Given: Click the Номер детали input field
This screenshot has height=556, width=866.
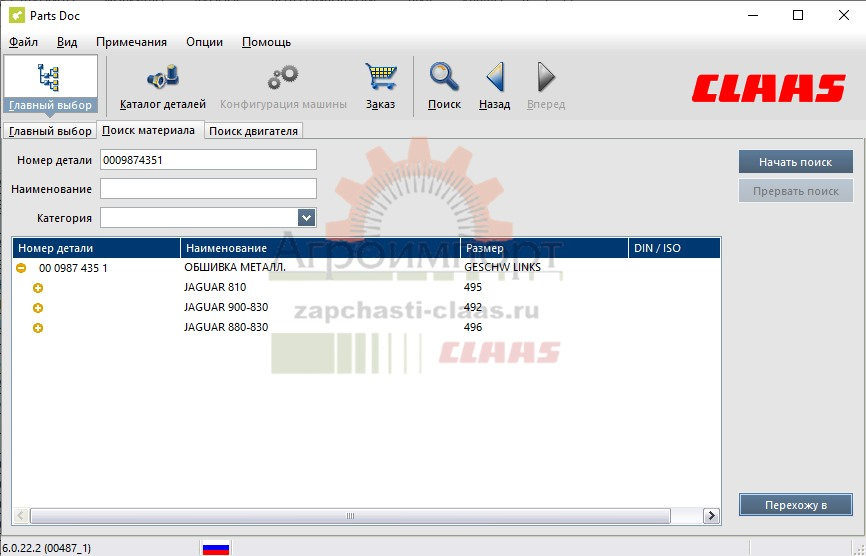Looking at the screenshot, I should point(208,160).
